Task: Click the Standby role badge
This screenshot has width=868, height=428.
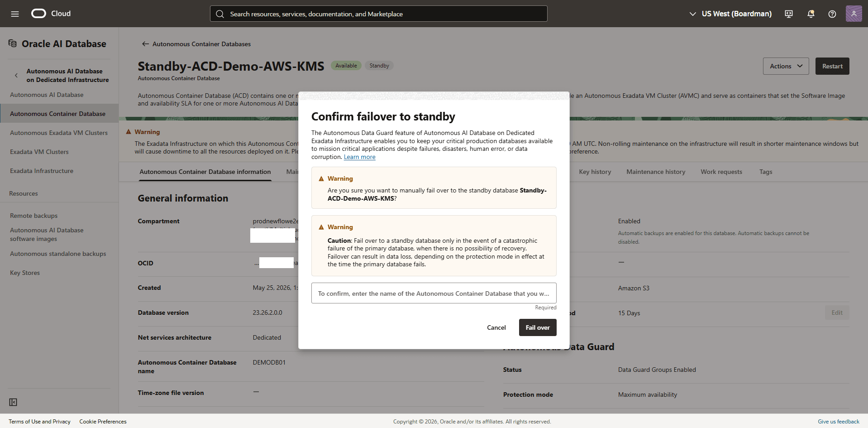Action: (379, 66)
